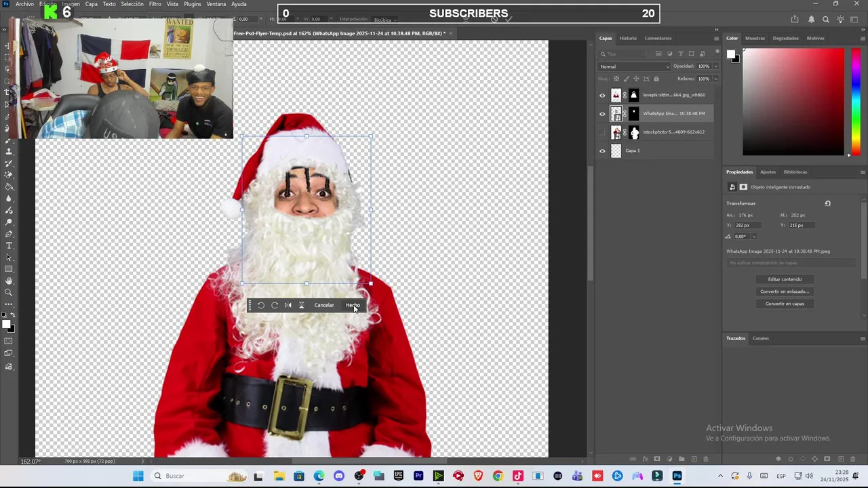
Task: Click the flip vertical icon in transform bar
Action: (302, 305)
